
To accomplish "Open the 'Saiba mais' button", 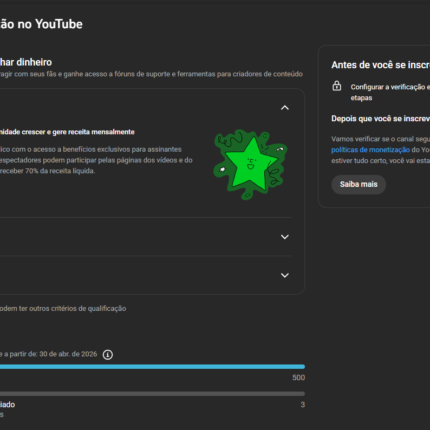I will [x=358, y=184].
